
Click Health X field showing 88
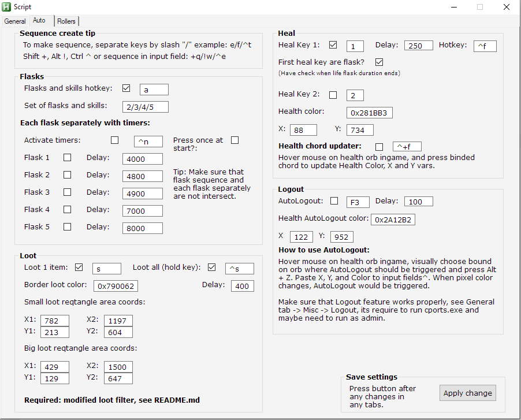tap(303, 130)
